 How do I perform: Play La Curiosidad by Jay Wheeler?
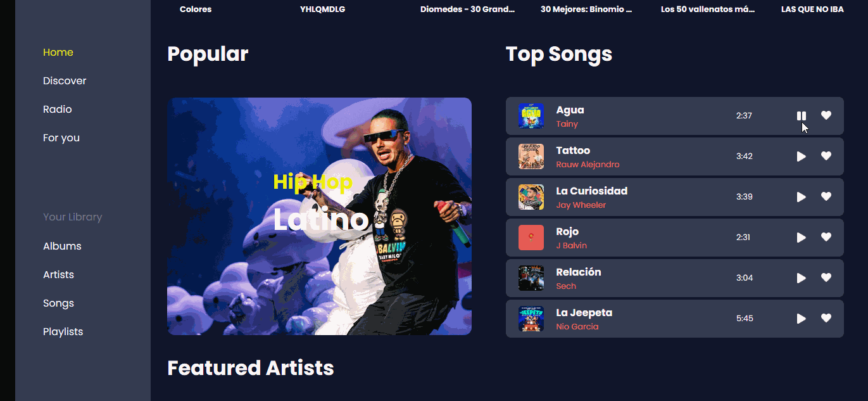[x=802, y=197]
